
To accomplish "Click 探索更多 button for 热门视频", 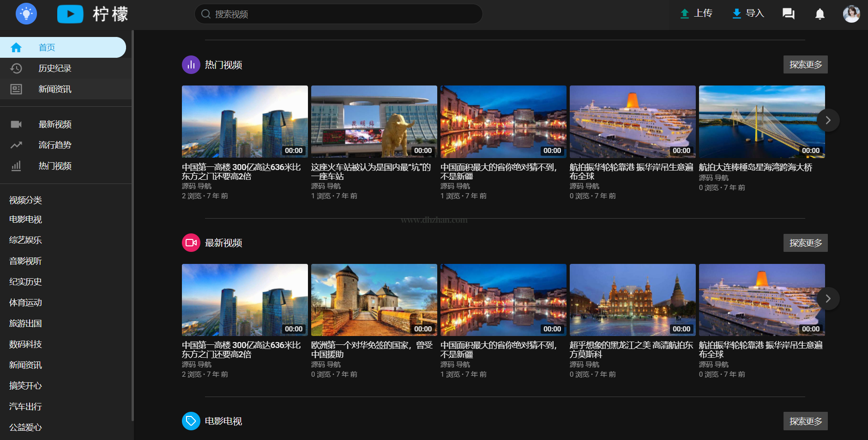I will pos(805,65).
